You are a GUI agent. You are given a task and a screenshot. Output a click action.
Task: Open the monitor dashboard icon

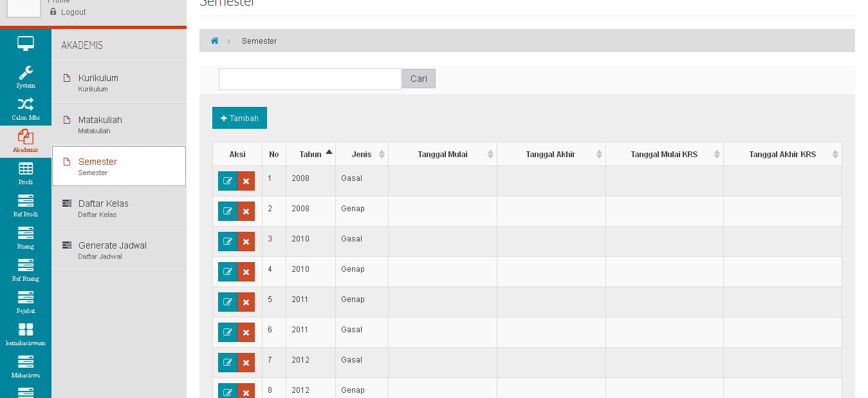coord(26,44)
